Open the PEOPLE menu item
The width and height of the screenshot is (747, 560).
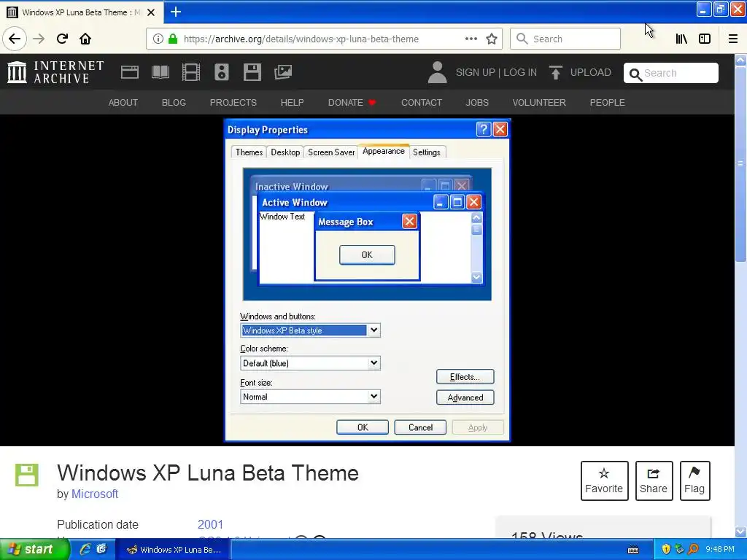(x=608, y=102)
